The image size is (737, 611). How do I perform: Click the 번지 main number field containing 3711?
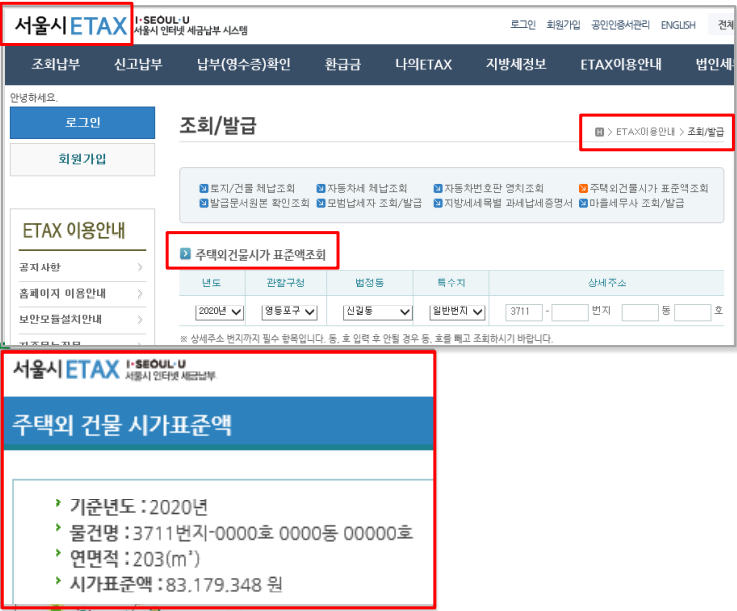pos(524,312)
